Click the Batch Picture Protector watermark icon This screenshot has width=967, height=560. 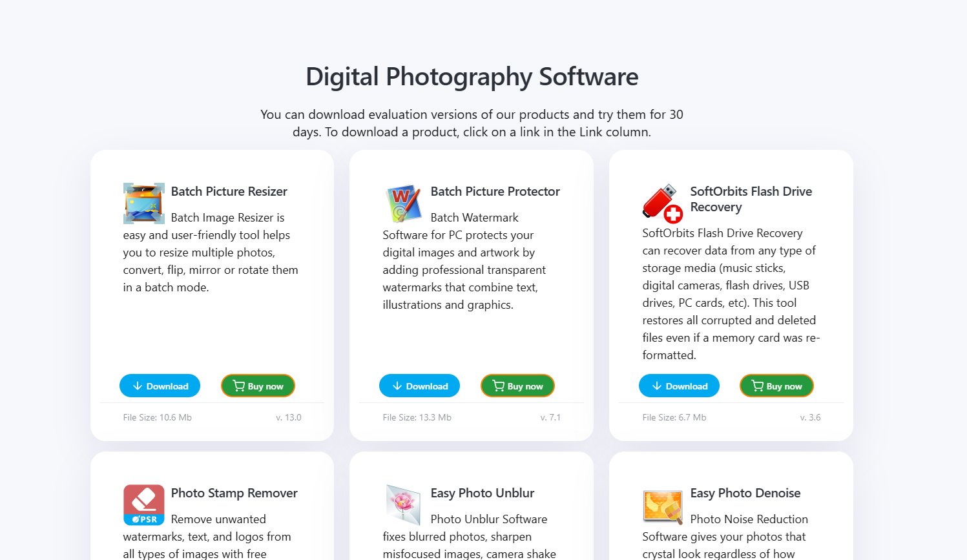click(x=403, y=203)
